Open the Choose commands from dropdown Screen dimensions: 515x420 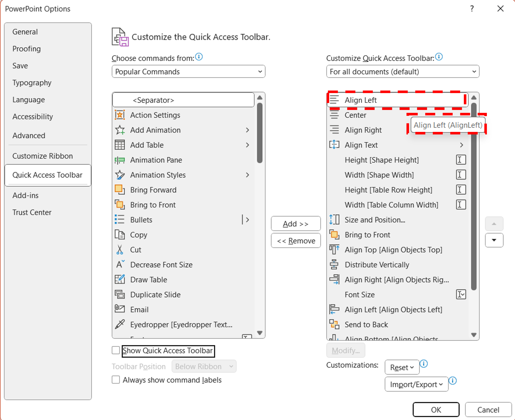point(188,72)
